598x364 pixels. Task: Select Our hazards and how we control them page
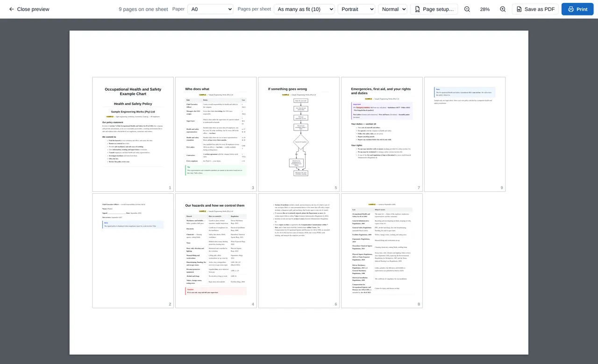(x=216, y=251)
